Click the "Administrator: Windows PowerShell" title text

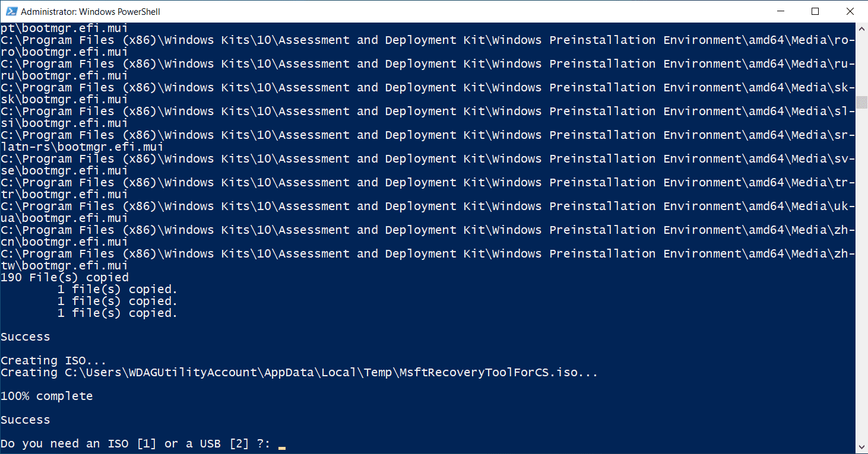click(x=90, y=12)
